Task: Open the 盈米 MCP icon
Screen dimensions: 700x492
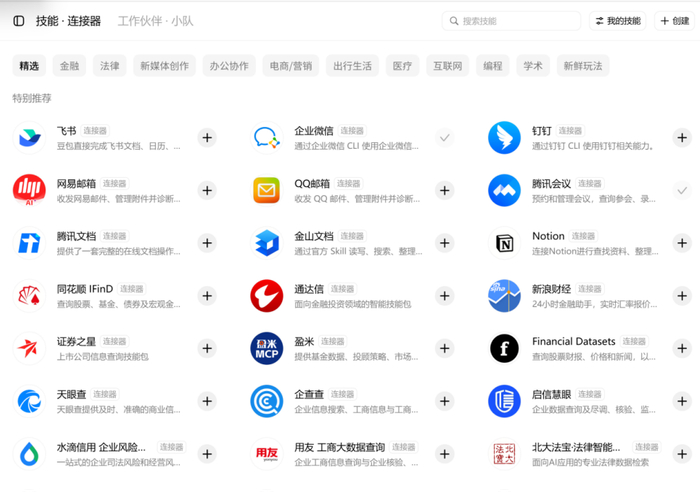Action: (267, 349)
